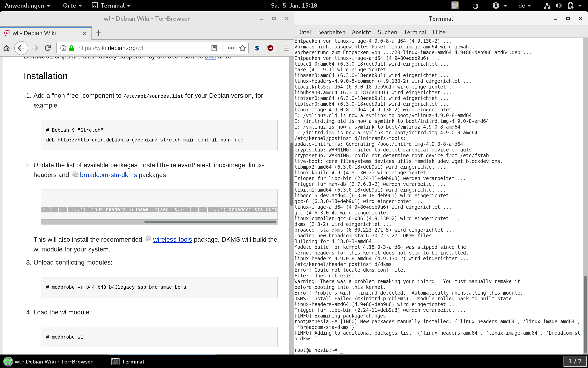Bookmark this page with the star icon

click(243, 48)
